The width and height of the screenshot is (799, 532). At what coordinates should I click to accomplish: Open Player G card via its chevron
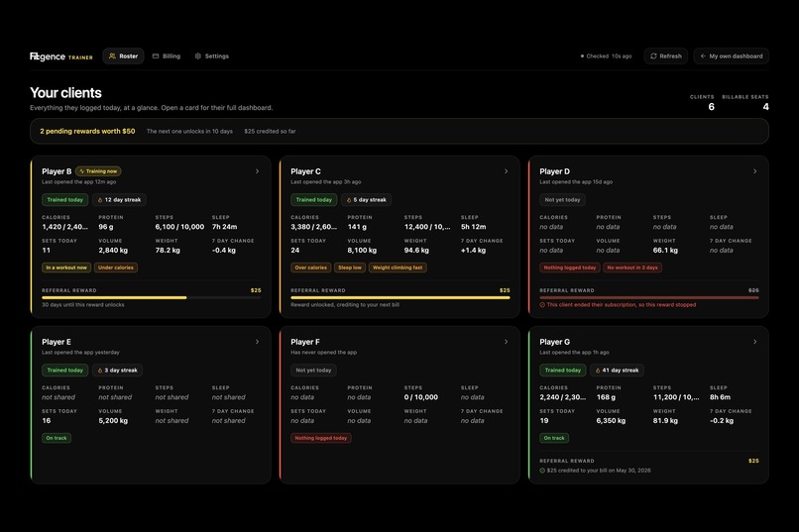[x=754, y=342]
